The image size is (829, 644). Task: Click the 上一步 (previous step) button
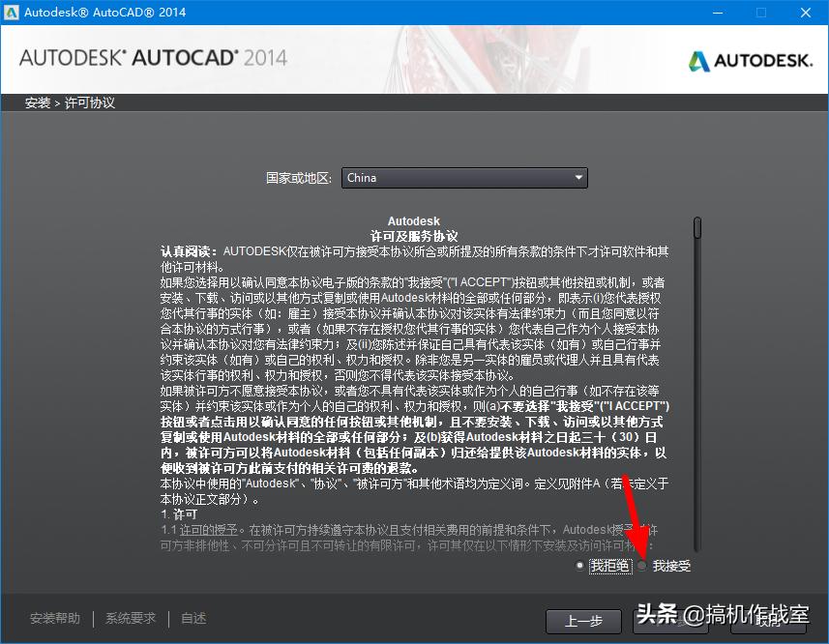pyautogui.click(x=584, y=622)
